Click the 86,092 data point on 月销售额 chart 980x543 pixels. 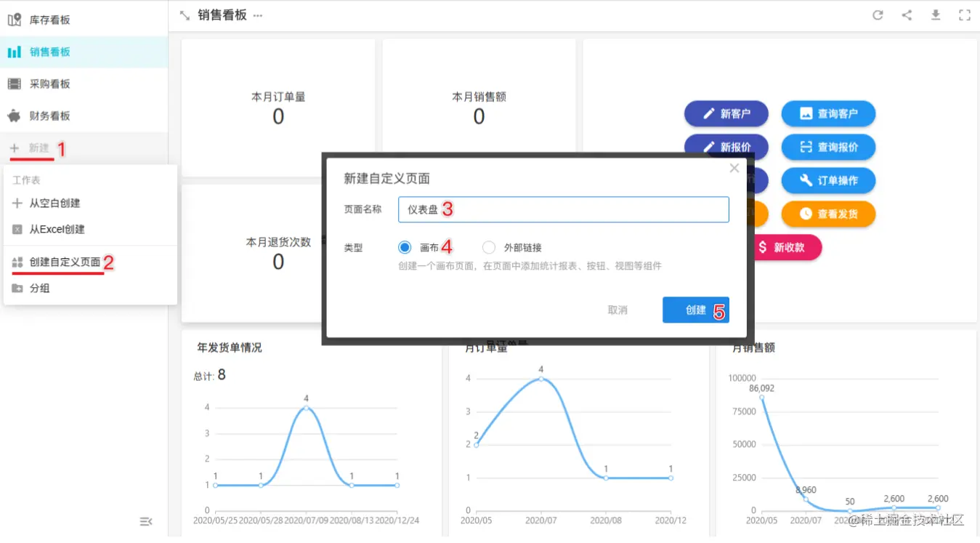[x=762, y=397]
